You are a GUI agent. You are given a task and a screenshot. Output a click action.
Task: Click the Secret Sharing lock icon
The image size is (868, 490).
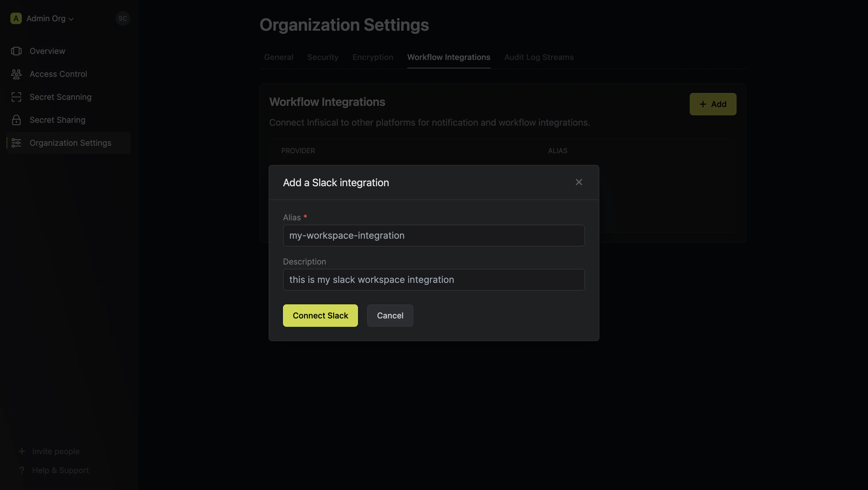point(16,120)
